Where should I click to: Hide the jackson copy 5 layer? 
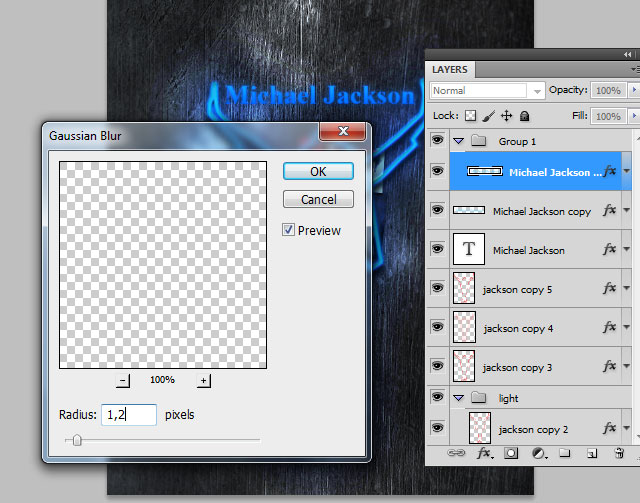click(437, 287)
